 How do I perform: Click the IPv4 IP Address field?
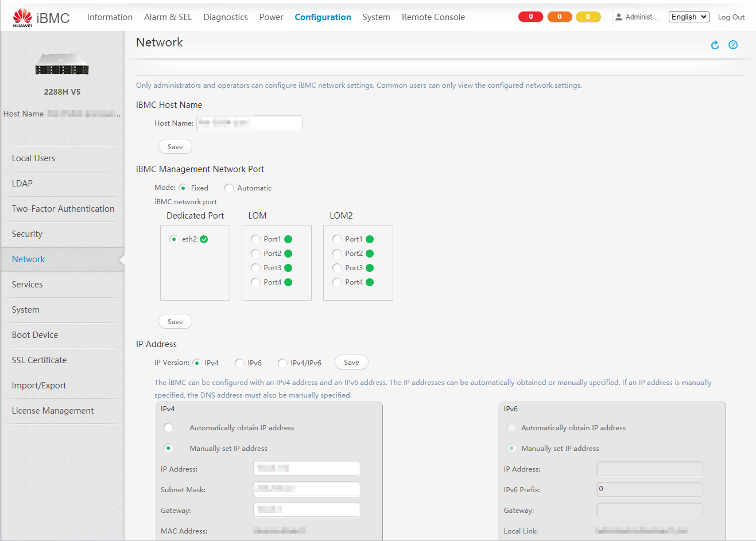click(x=307, y=469)
